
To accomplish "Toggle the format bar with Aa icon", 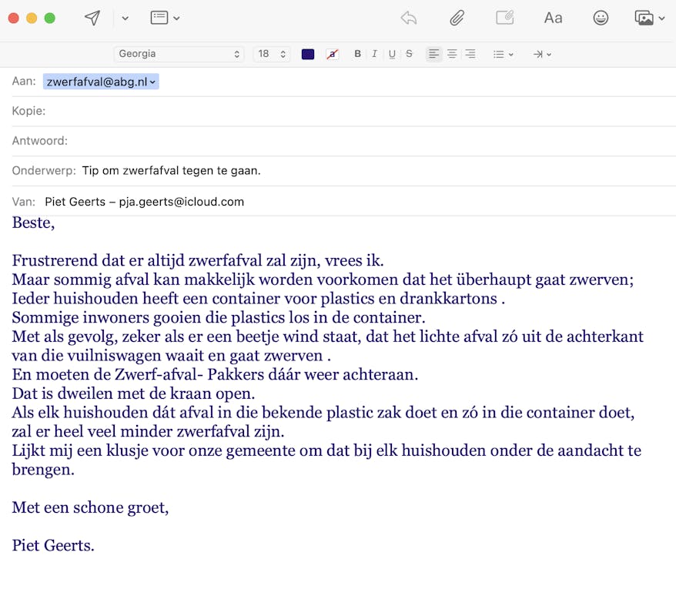I will 553,18.
